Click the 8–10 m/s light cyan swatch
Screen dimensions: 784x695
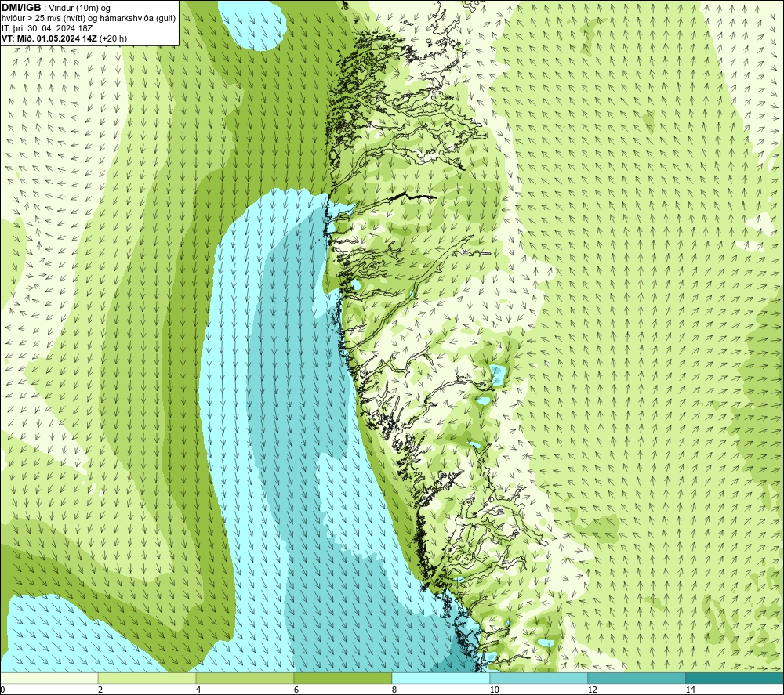pos(441,678)
